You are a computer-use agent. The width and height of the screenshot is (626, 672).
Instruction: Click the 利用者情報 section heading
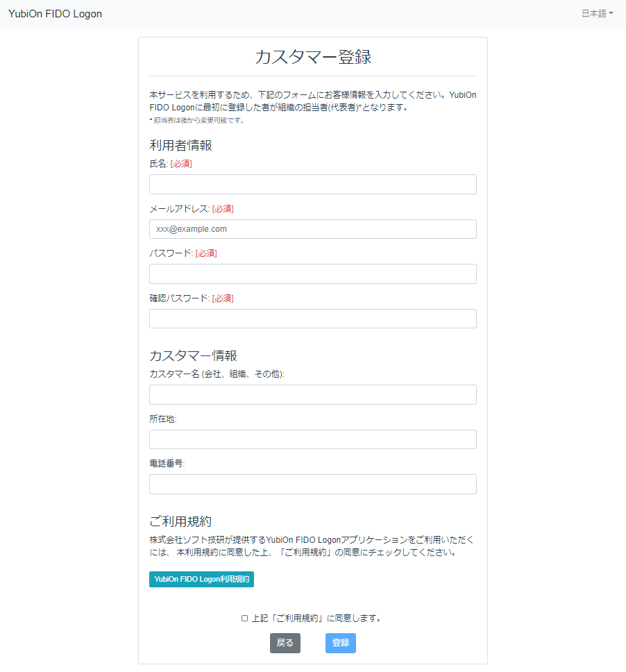[x=181, y=145]
